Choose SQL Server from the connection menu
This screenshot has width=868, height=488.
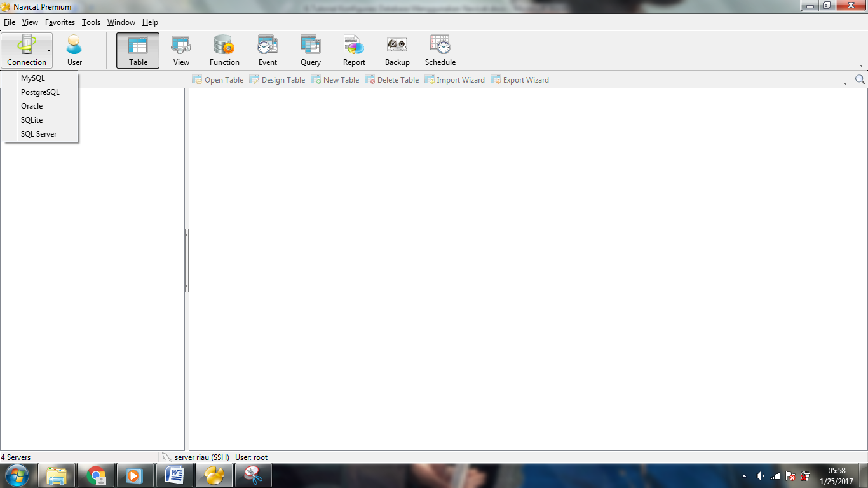[x=39, y=134]
